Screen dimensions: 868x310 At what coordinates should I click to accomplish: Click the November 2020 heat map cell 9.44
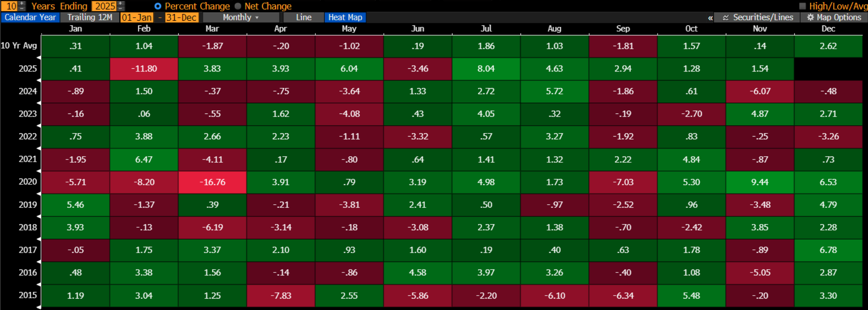[760, 182]
